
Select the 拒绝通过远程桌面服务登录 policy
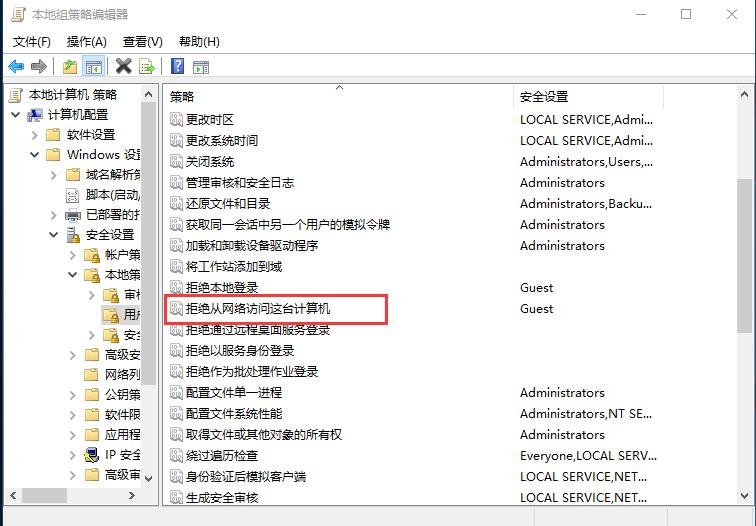[x=258, y=330]
